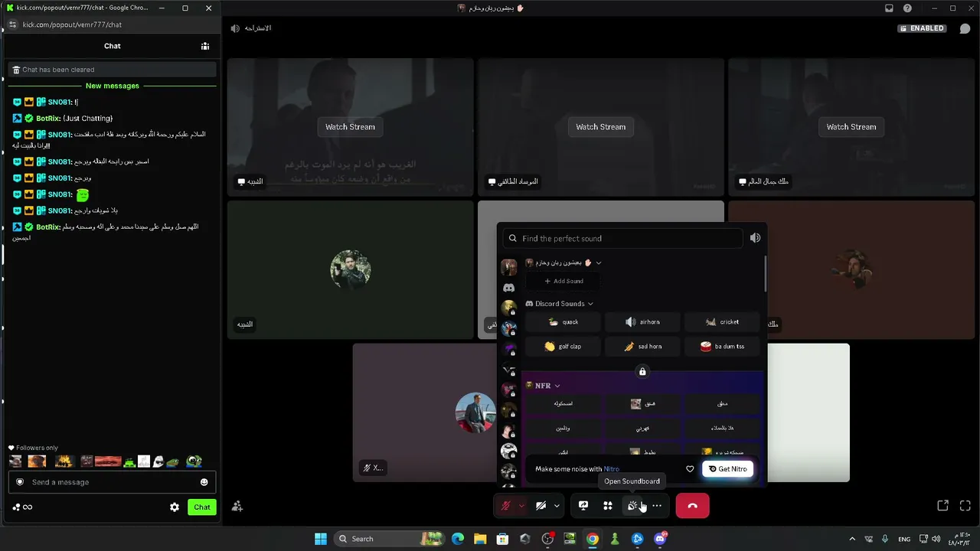Click the Chat send button
Image resolution: width=980 pixels, height=551 pixels.
coord(202,507)
